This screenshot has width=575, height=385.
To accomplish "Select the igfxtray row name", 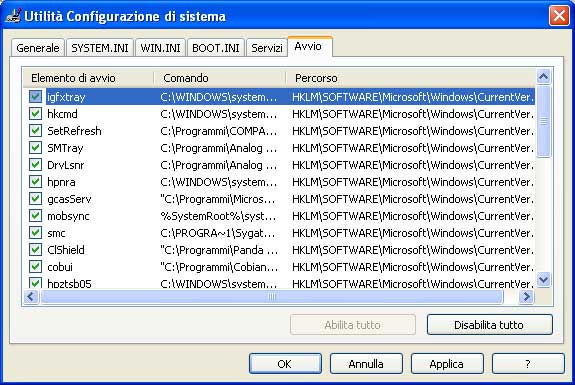I will pos(66,97).
